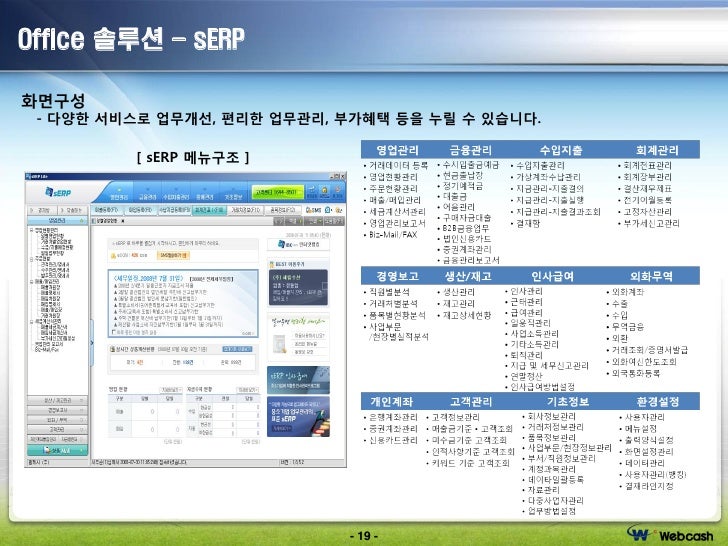
Task: Open the 기초정보 top navigation tab
Action: pos(233,195)
